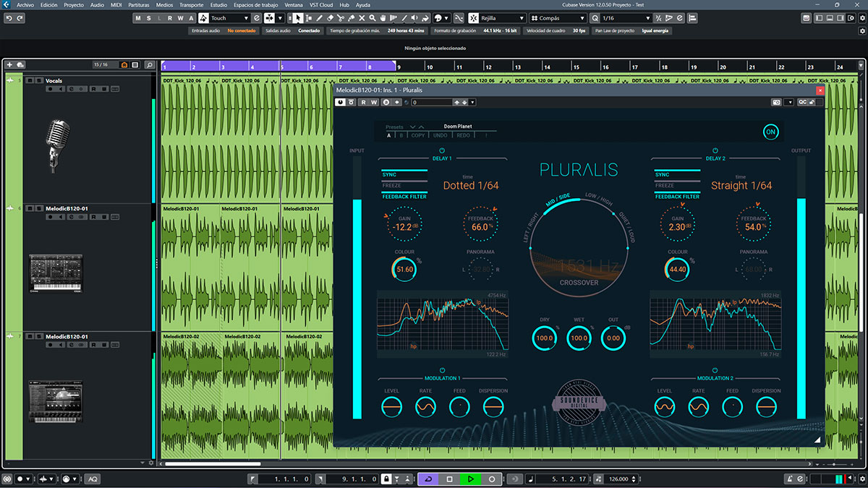Image resolution: width=868 pixels, height=488 pixels.
Task: Select the Object Selection arrow tool
Action: click(x=298, y=18)
